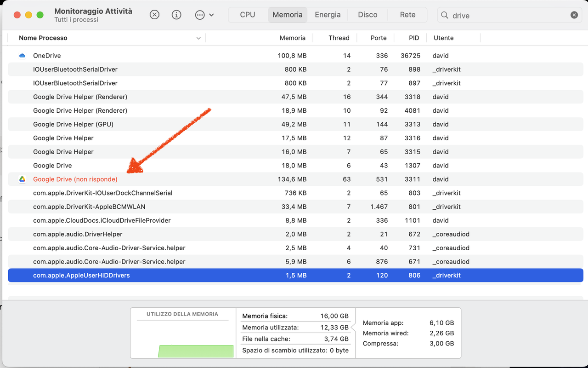Screen dimensions: 588x368
Task: Open the Rete tab
Action: [x=407, y=15]
